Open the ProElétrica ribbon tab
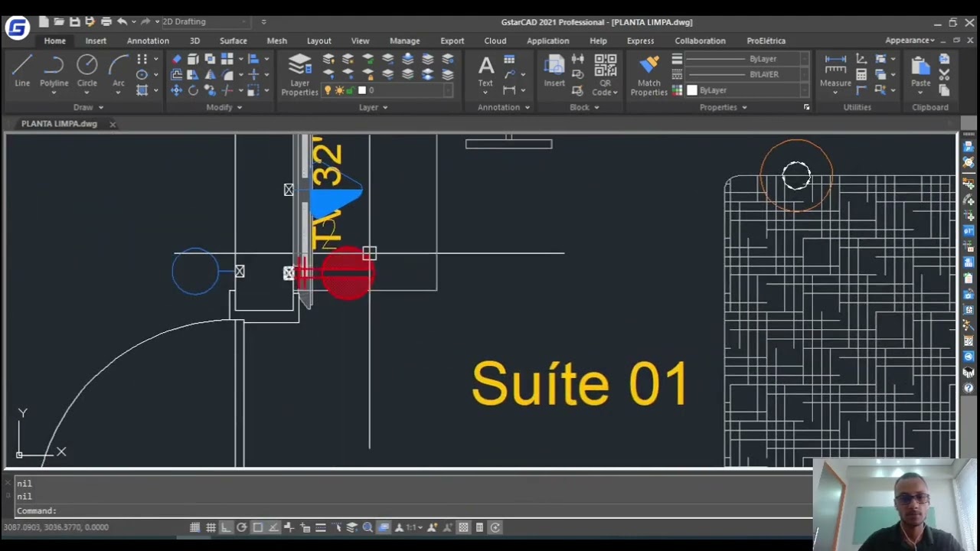980x551 pixels. 766,41
